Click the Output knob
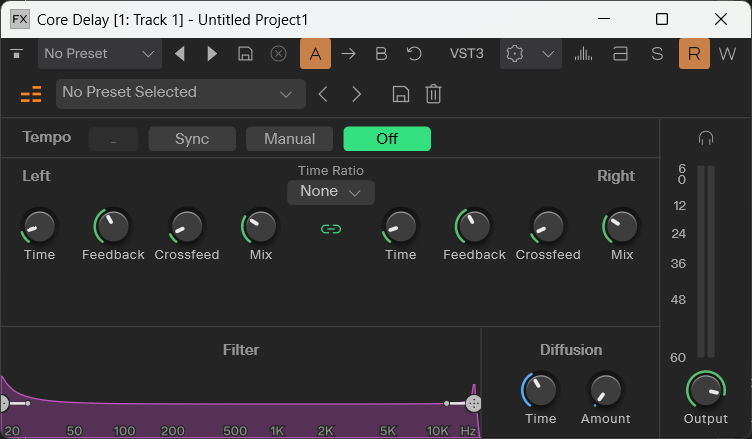 click(705, 390)
